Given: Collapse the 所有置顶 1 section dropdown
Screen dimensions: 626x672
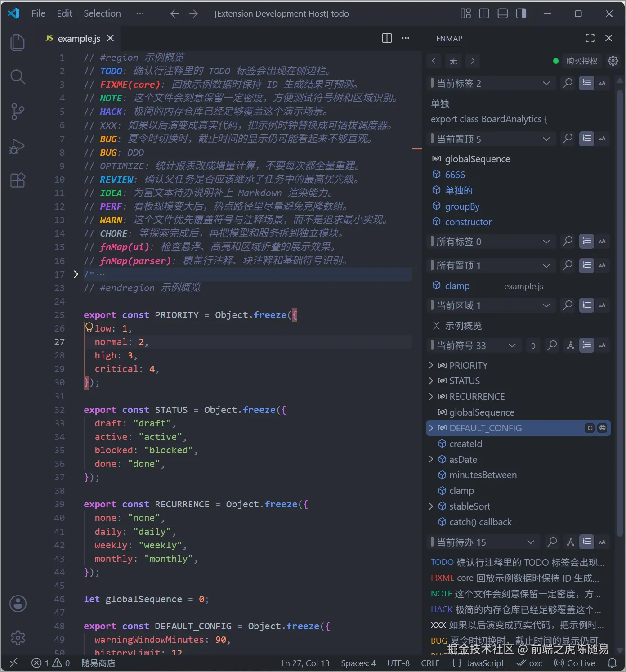Looking at the screenshot, I should (546, 265).
